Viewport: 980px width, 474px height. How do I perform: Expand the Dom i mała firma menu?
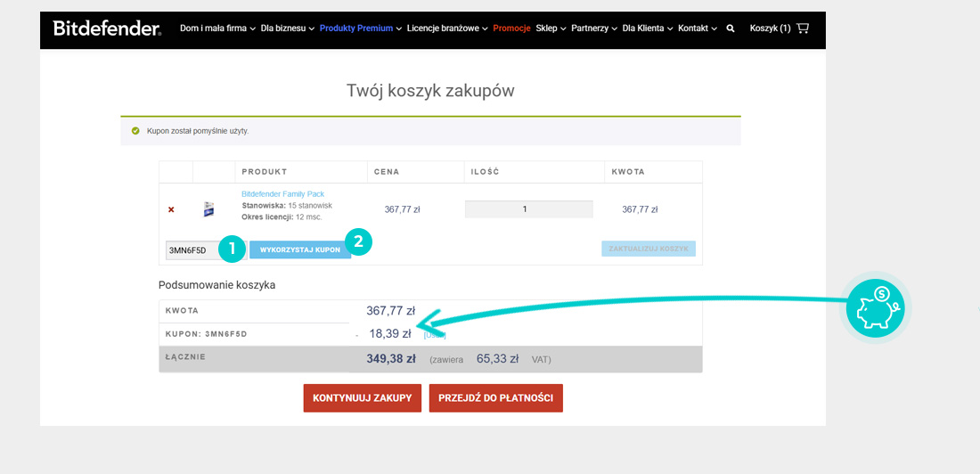[217, 29]
